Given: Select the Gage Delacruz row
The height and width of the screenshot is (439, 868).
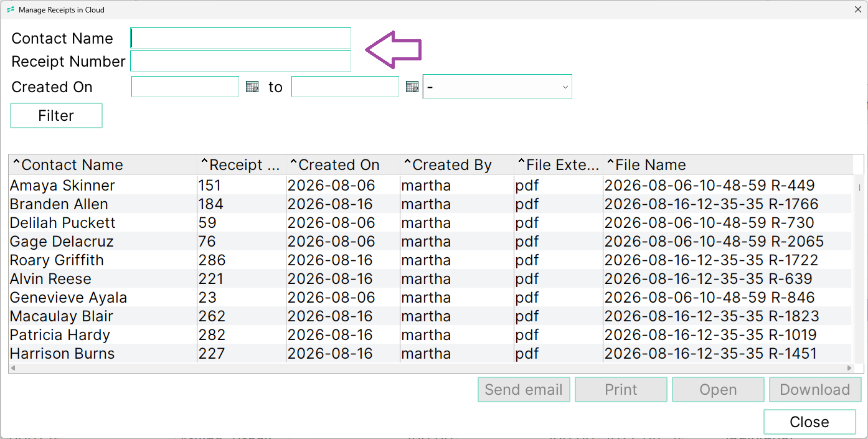Looking at the screenshot, I should pos(430,242).
